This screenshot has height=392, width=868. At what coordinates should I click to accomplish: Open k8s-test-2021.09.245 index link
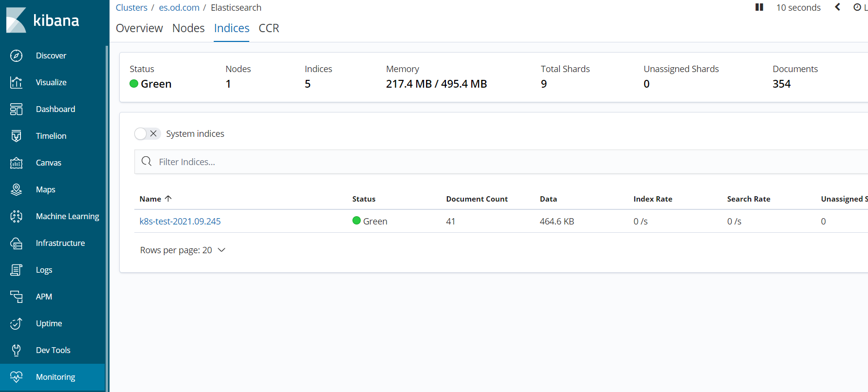tap(180, 221)
